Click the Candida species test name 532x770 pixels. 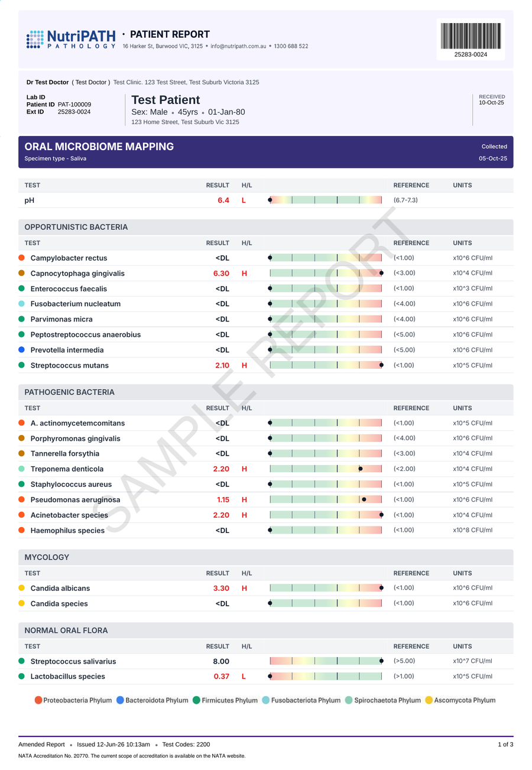[x=59, y=603]
